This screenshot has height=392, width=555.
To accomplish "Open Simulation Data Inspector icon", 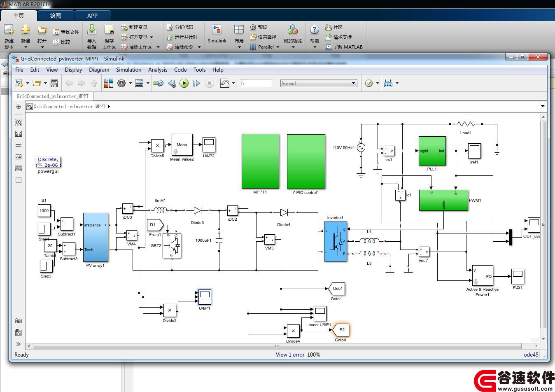I will pos(225,83).
